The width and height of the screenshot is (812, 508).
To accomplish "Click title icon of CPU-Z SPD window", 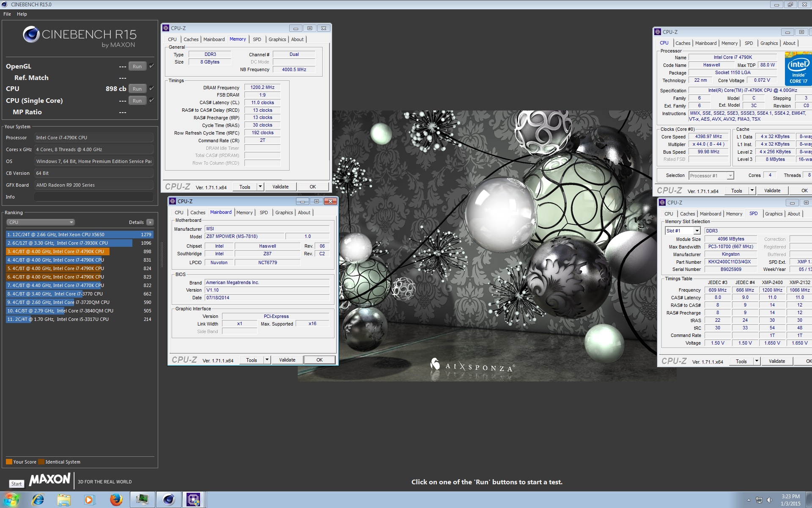I will pyautogui.click(x=662, y=202).
